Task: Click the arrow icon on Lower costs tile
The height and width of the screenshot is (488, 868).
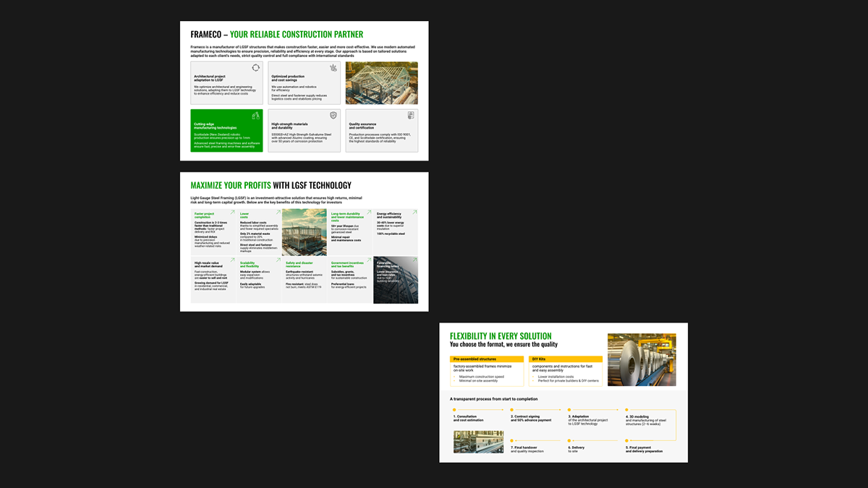Action: click(x=277, y=213)
